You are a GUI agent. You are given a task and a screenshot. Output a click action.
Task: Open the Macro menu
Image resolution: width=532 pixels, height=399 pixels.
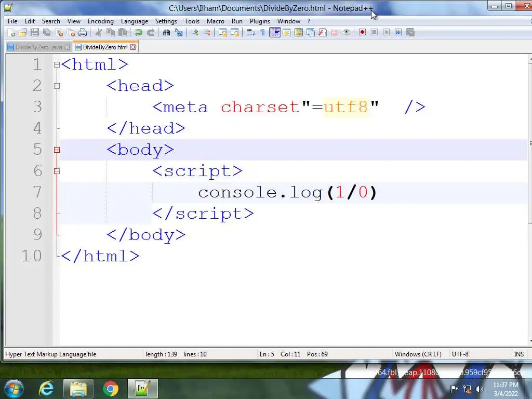216,21
